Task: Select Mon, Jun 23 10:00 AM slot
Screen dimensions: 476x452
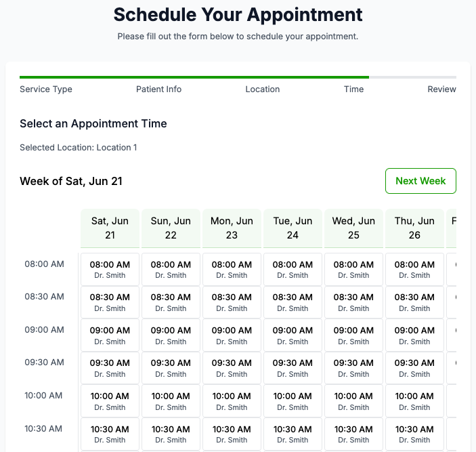Action: click(232, 401)
